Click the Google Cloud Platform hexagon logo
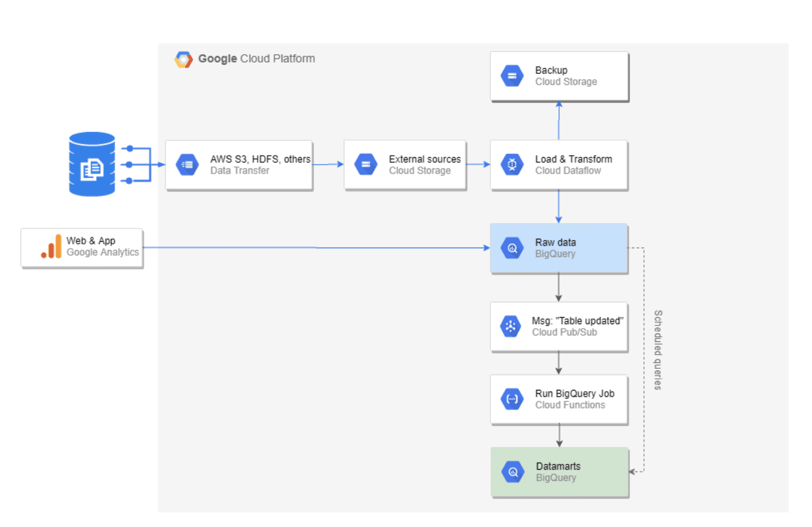The height and width of the screenshot is (527, 812). (183, 59)
